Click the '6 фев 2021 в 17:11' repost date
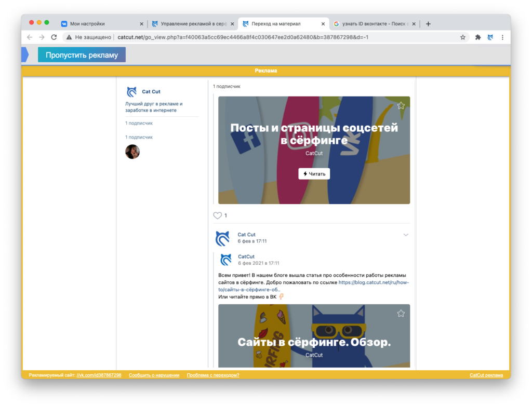 [259, 263]
